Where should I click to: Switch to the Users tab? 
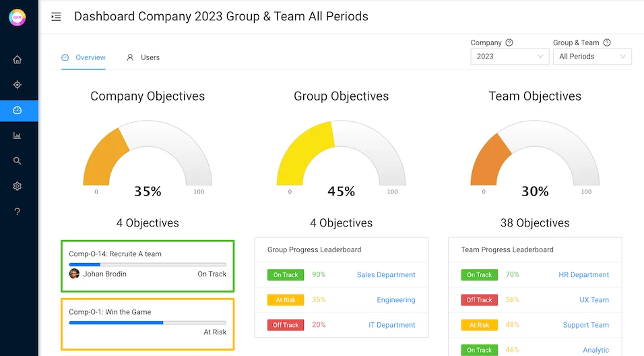point(143,57)
